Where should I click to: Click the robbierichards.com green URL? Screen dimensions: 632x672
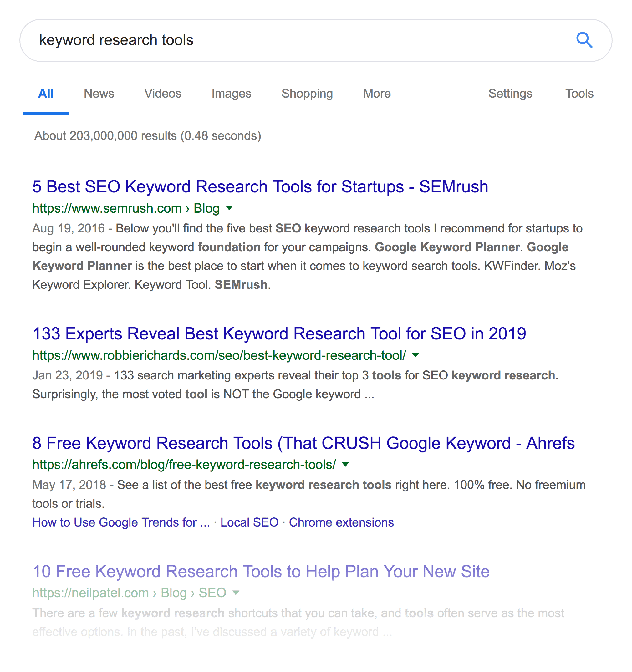click(219, 355)
